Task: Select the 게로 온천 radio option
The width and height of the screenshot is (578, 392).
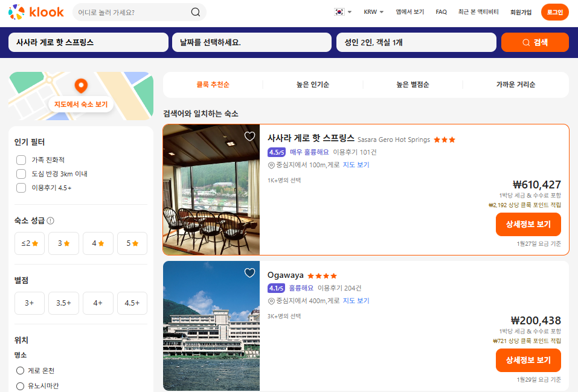Action: tap(21, 371)
